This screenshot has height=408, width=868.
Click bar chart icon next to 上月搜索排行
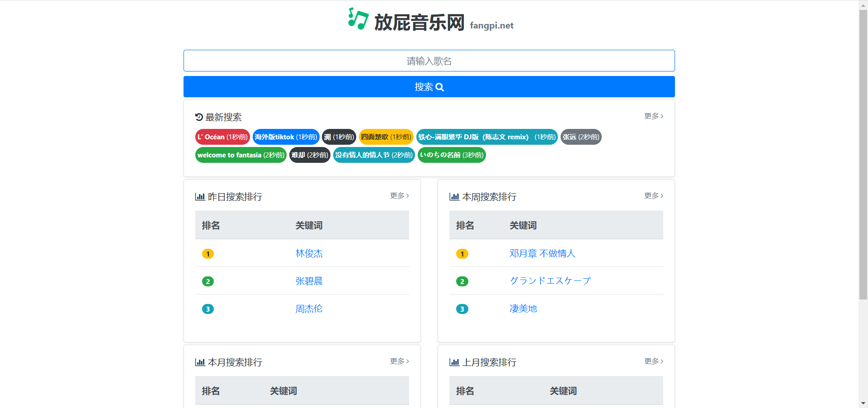pyautogui.click(x=454, y=362)
